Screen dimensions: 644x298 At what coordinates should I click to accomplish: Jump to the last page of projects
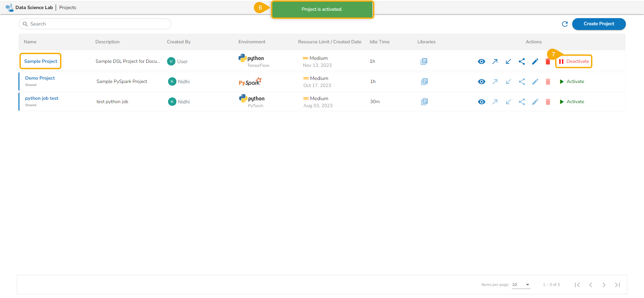tap(617, 285)
